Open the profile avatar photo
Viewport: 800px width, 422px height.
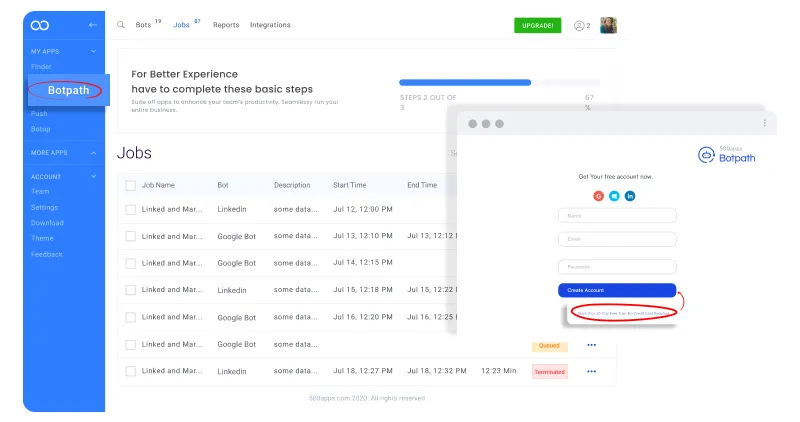[x=608, y=25]
